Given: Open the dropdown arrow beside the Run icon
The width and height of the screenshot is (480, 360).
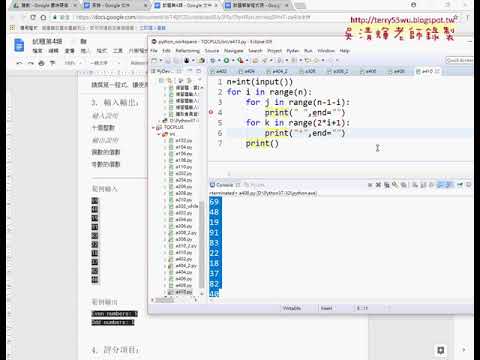Looking at the screenshot, I should pos(232,60).
